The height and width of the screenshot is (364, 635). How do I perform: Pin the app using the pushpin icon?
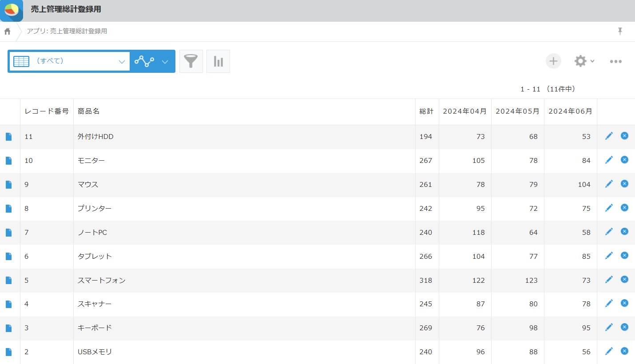pyautogui.click(x=620, y=31)
